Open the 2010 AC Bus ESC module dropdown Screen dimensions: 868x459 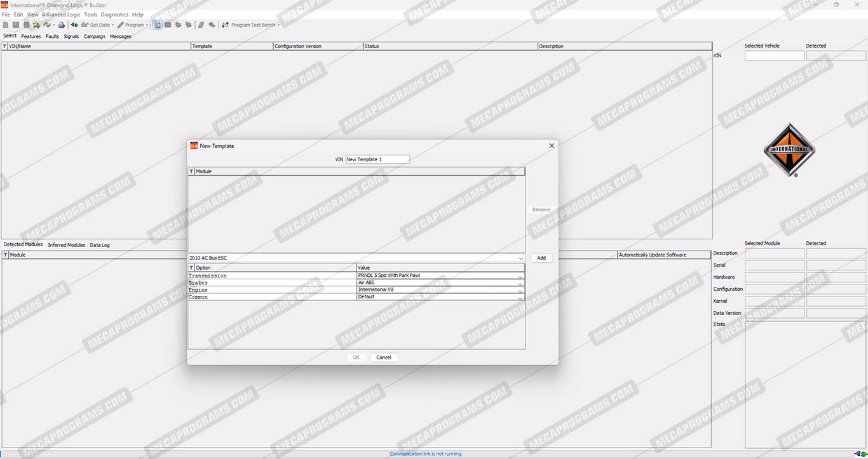[521, 258]
